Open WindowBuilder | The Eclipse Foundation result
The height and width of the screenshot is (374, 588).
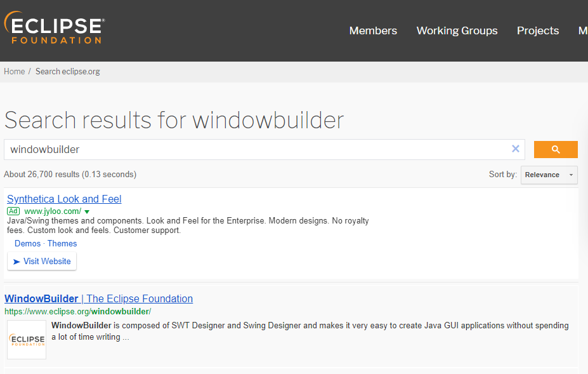pos(98,298)
